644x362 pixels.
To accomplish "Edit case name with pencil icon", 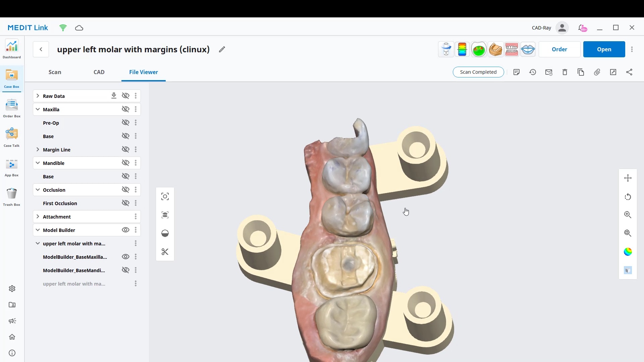I will coord(222,49).
